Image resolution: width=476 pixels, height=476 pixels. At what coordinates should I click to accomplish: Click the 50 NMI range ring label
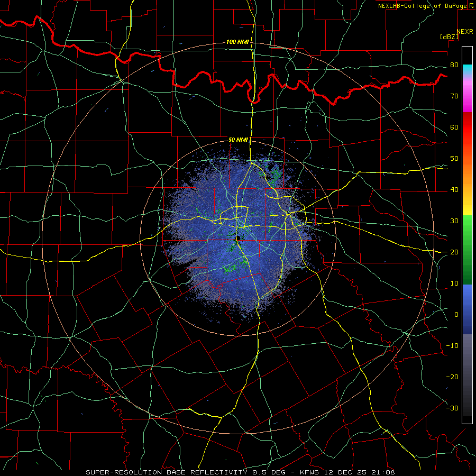pyautogui.click(x=238, y=140)
